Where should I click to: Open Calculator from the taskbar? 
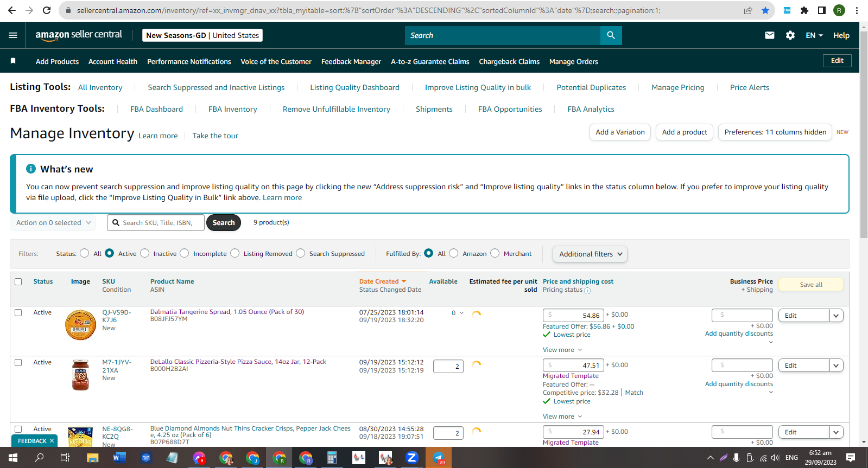(x=332, y=458)
